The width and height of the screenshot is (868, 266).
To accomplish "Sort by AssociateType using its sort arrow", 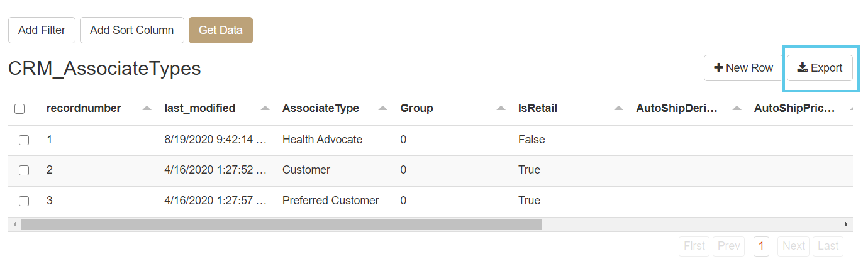I will click(x=383, y=108).
